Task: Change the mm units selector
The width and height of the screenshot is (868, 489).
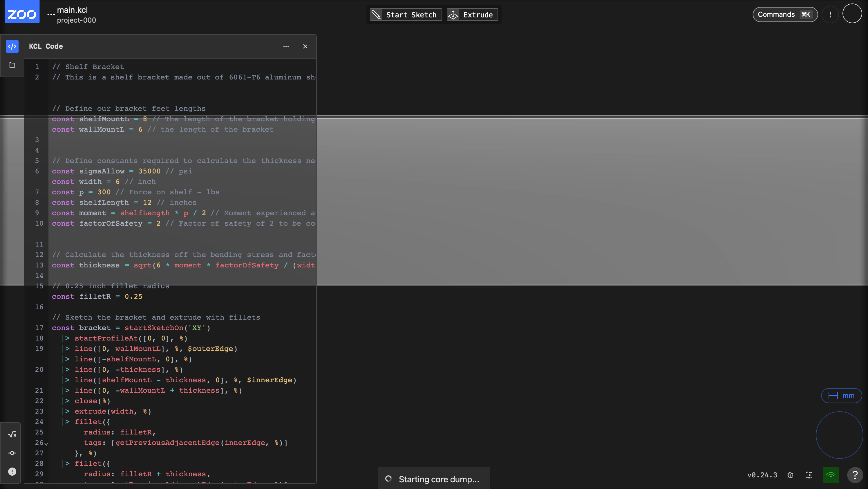Action: pos(841,395)
